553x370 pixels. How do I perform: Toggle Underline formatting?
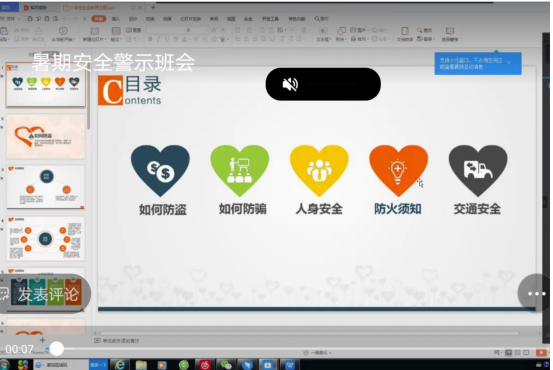[x=167, y=39]
